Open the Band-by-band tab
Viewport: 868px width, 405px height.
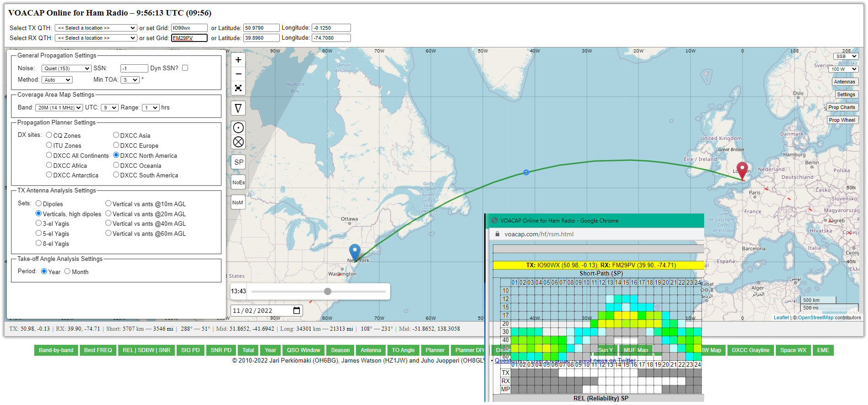tap(56, 350)
